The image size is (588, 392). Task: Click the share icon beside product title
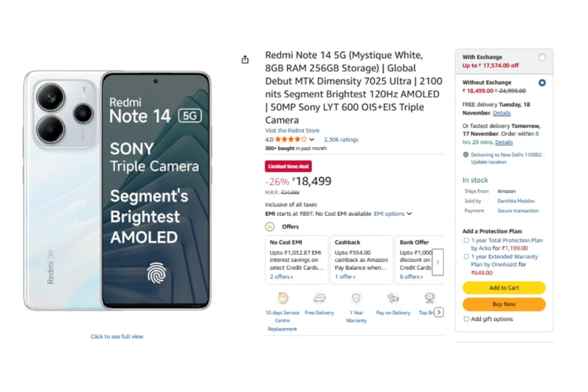pos(245,60)
